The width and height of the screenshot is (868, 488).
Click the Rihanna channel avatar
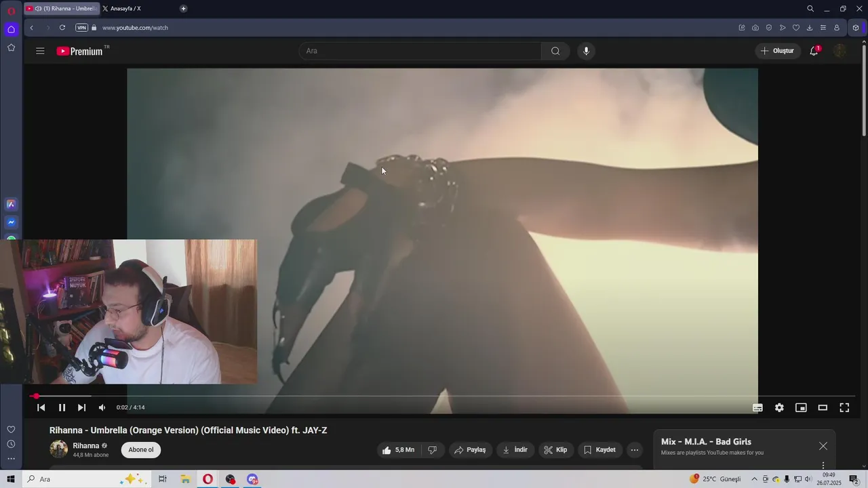59,449
